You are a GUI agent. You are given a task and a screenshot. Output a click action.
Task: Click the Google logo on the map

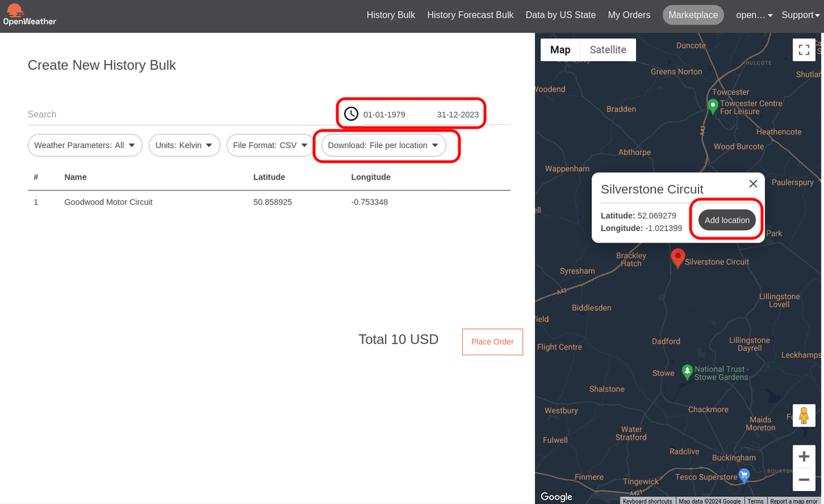556,496
